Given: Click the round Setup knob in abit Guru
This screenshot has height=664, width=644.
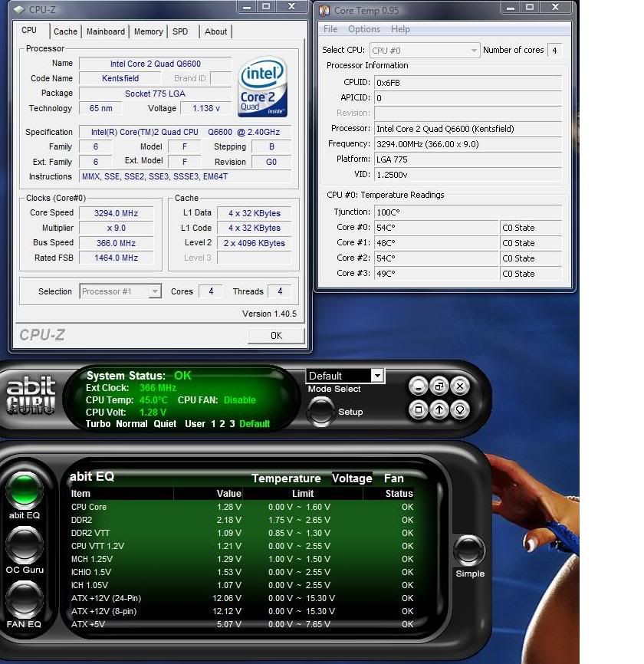Looking at the screenshot, I should pyautogui.click(x=320, y=411).
